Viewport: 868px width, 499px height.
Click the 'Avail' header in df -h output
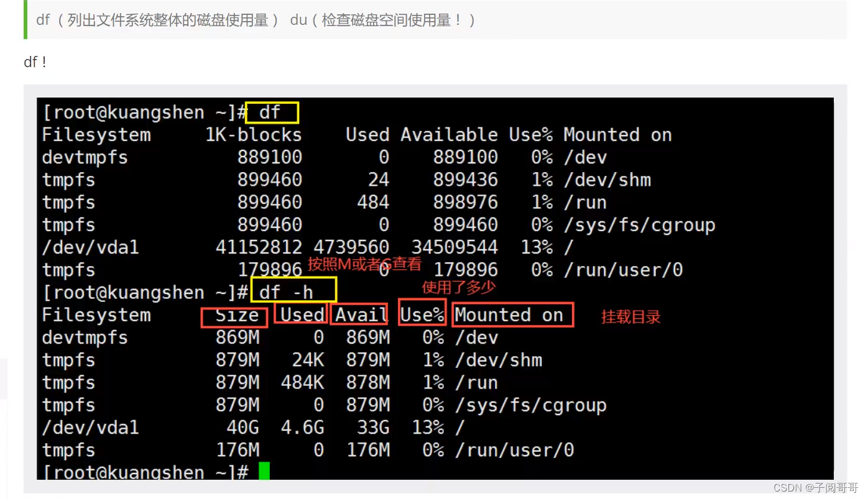click(362, 316)
